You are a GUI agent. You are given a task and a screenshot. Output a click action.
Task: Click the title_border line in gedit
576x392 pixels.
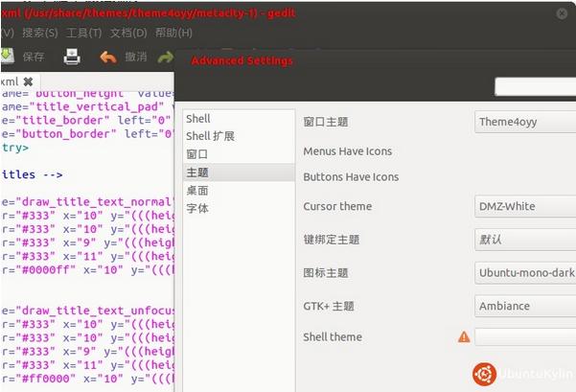(x=87, y=120)
